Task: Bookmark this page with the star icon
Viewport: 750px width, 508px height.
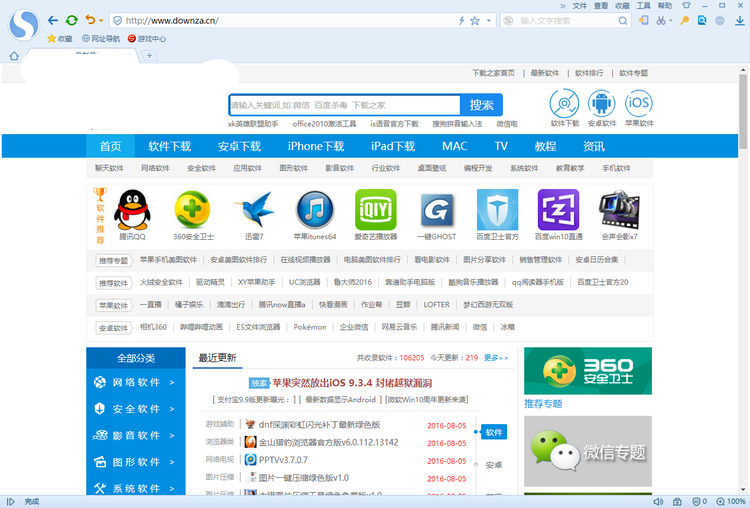Action: 474,21
